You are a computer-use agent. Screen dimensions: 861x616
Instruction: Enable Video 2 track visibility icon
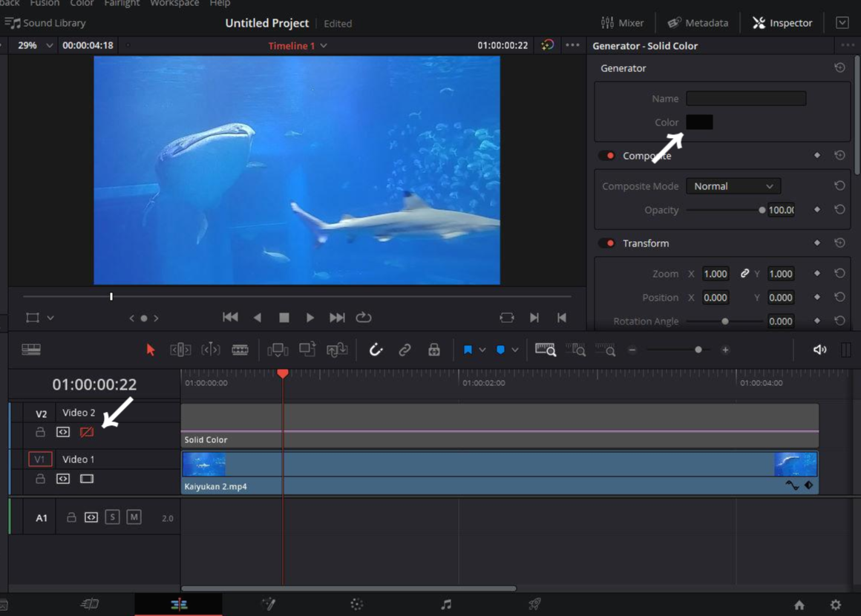click(x=87, y=433)
